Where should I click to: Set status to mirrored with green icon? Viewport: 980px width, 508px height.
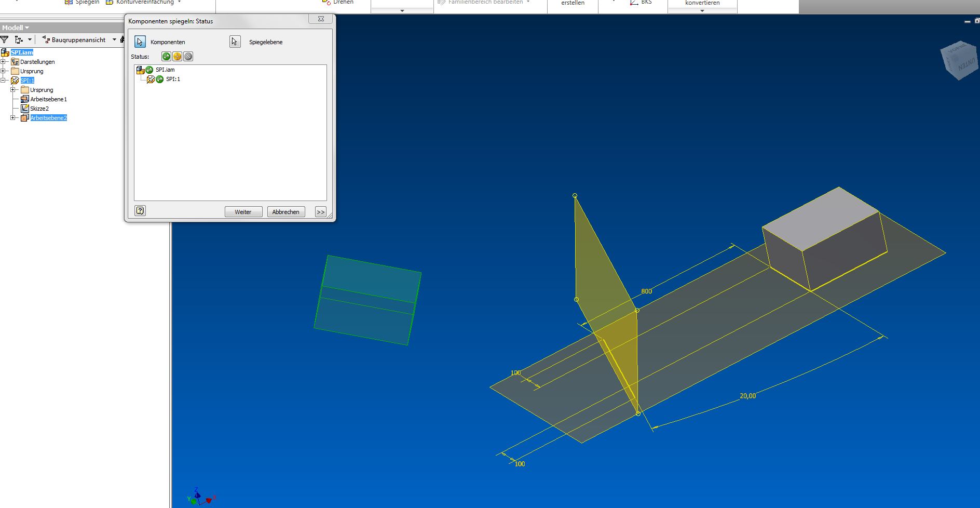pos(166,57)
